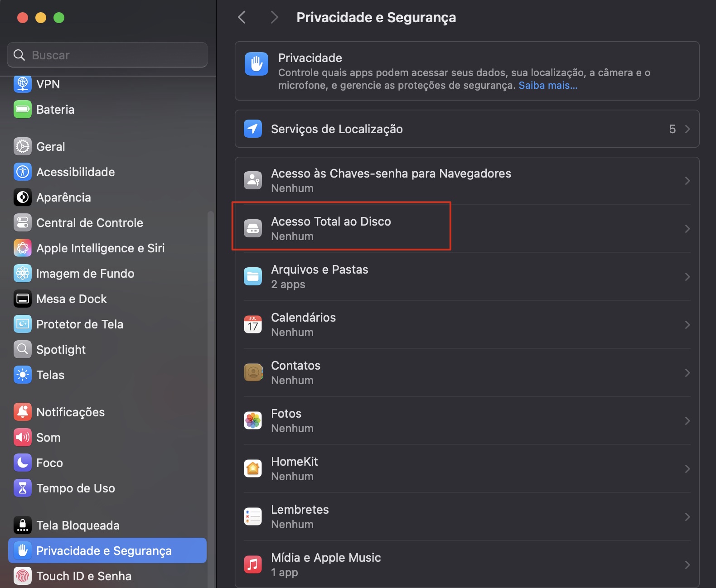
Task: Select the Telas brightness icon
Action: pyautogui.click(x=23, y=375)
